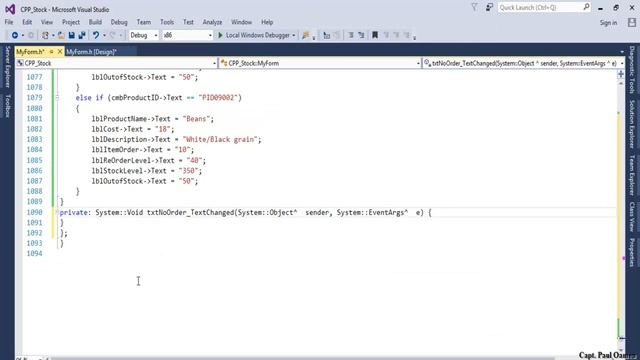Viewport: 640px width, 360px height.
Task: Click the Navigate Backward arrow icon
Action: click(x=15, y=36)
